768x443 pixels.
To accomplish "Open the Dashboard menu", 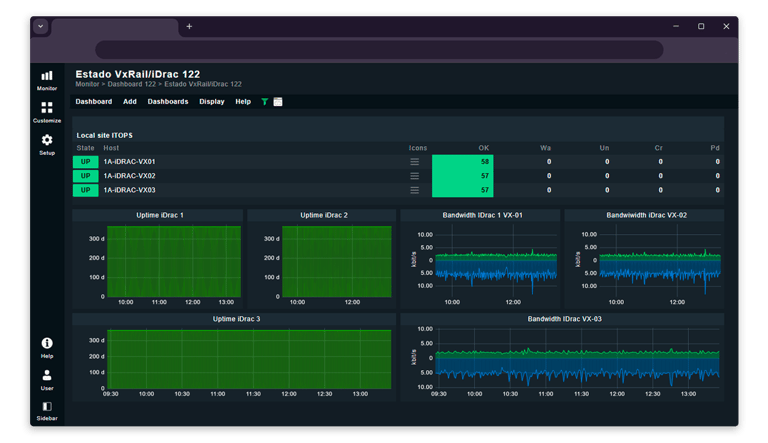I will pos(94,102).
